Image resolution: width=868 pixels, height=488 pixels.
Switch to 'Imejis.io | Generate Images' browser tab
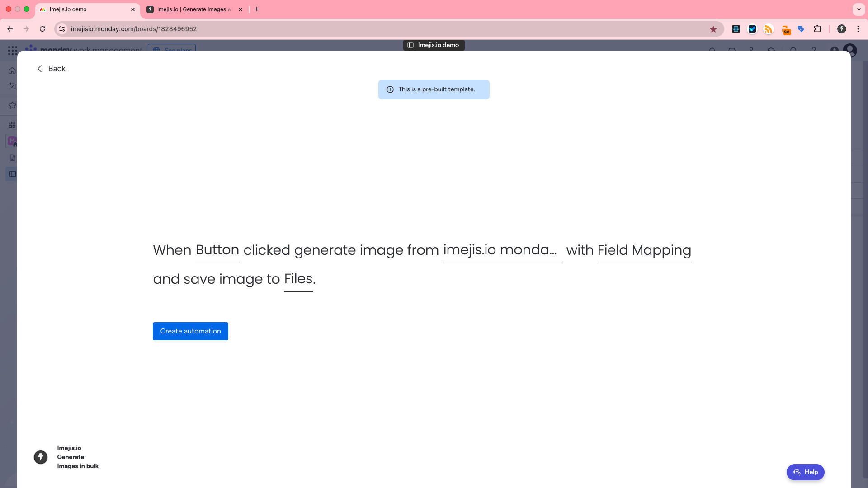pos(194,9)
